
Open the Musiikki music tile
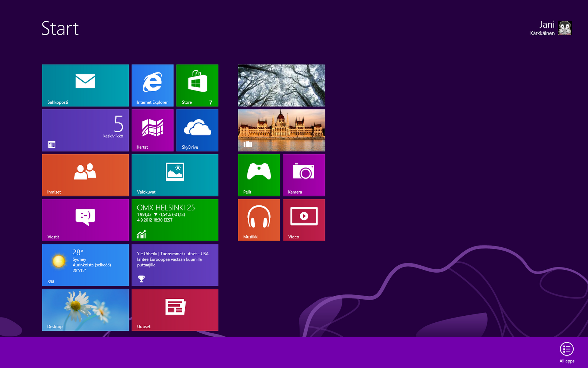[x=259, y=220]
